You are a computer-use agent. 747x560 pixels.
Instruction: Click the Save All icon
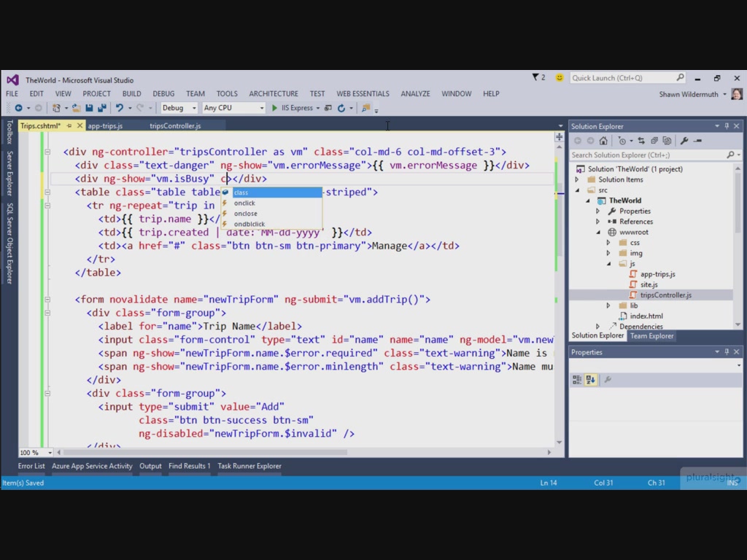coord(102,108)
